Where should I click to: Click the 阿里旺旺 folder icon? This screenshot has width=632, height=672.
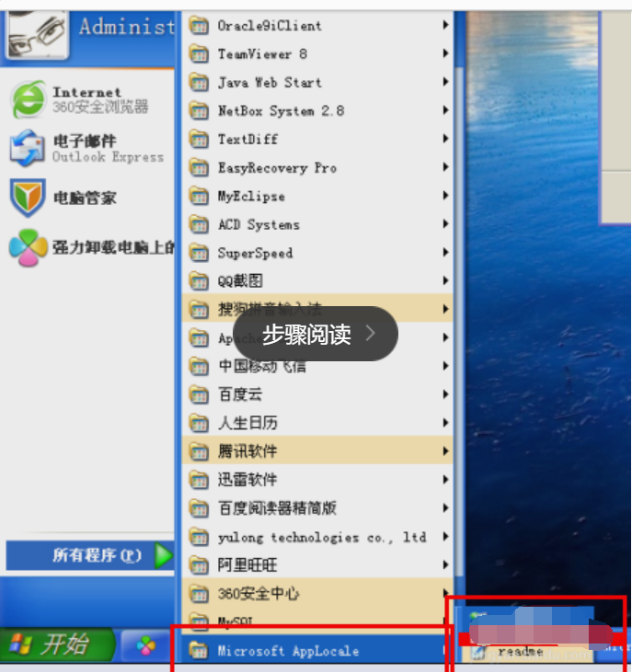click(x=199, y=565)
